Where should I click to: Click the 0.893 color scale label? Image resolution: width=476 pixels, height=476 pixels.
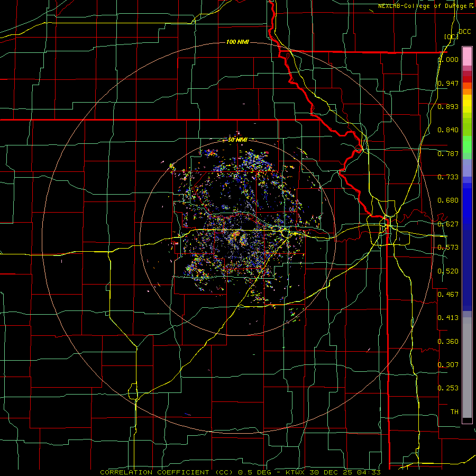(x=448, y=106)
